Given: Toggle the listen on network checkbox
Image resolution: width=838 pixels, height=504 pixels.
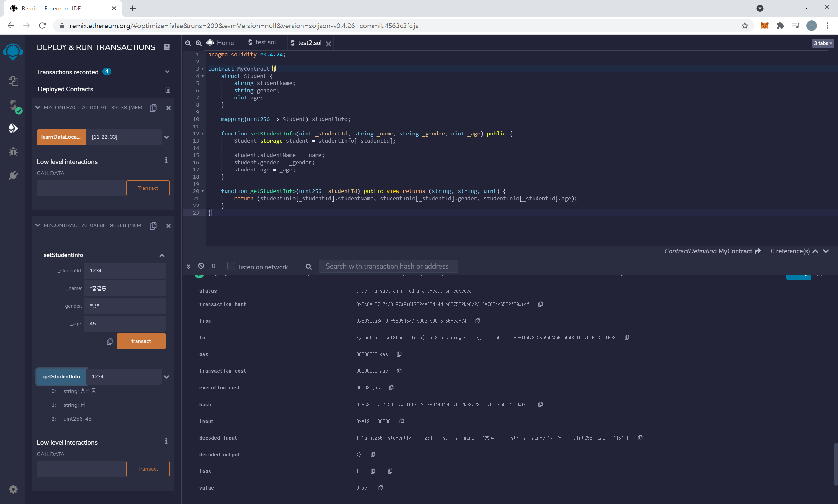Looking at the screenshot, I should (x=231, y=266).
